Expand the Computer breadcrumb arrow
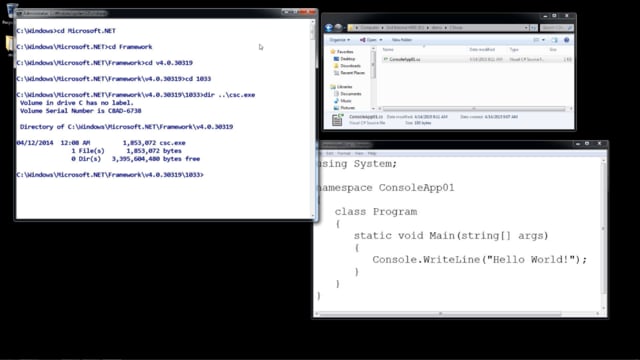Screen dimensions: 640x360 tap(382, 28)
